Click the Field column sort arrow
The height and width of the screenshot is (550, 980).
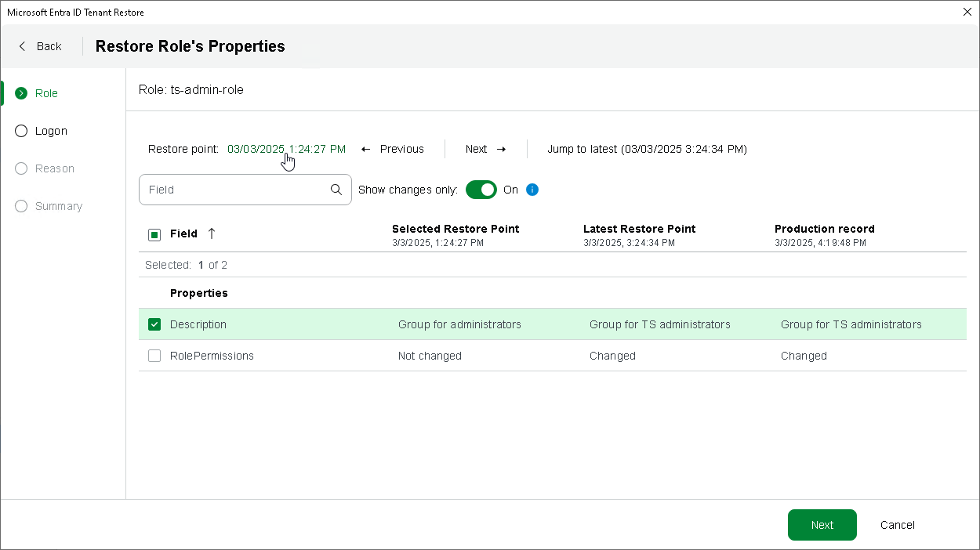click(x=211, y=233)
